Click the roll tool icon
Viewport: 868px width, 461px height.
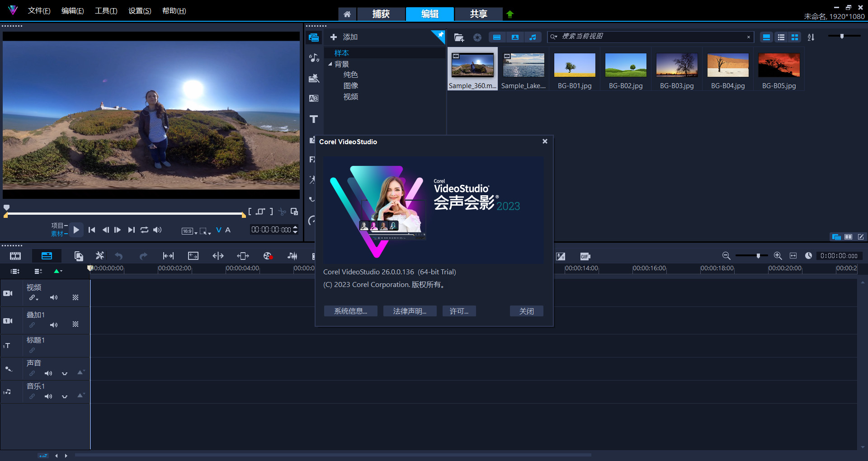coord(218,256)
